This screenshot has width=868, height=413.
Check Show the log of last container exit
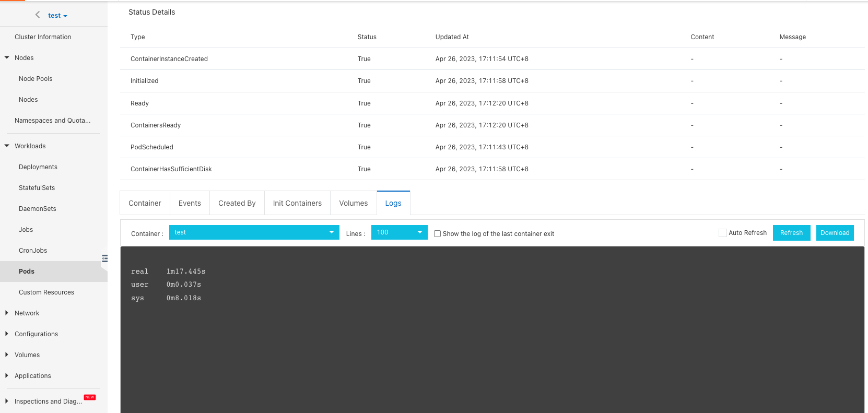point(438,234)
